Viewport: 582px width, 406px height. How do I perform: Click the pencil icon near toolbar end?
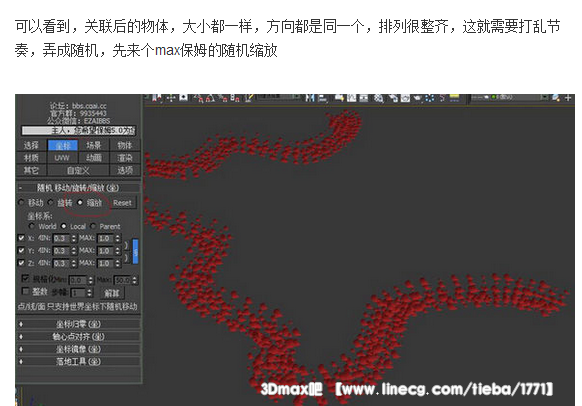556,98
